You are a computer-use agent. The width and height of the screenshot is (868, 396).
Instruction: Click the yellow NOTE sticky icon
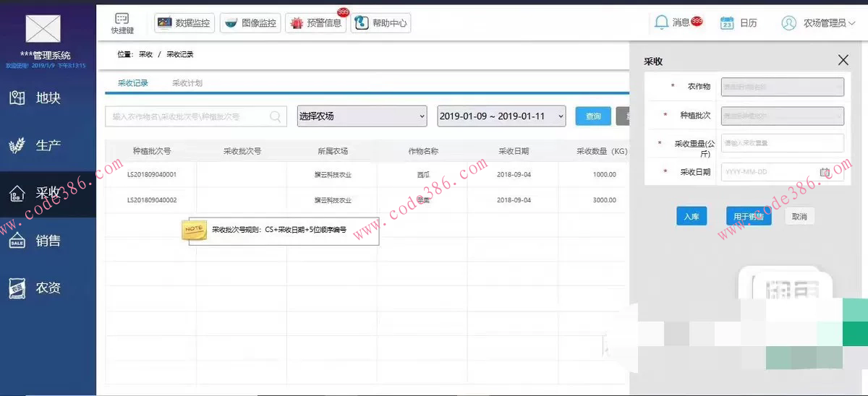point(194,229)
